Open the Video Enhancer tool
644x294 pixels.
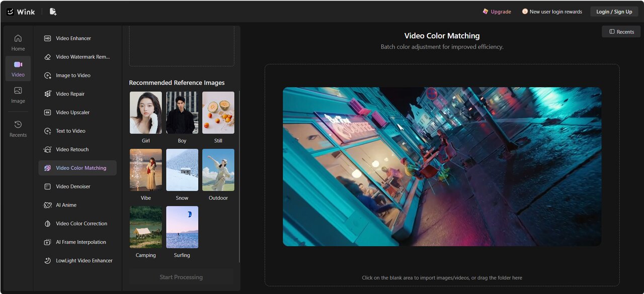(77, 38)
